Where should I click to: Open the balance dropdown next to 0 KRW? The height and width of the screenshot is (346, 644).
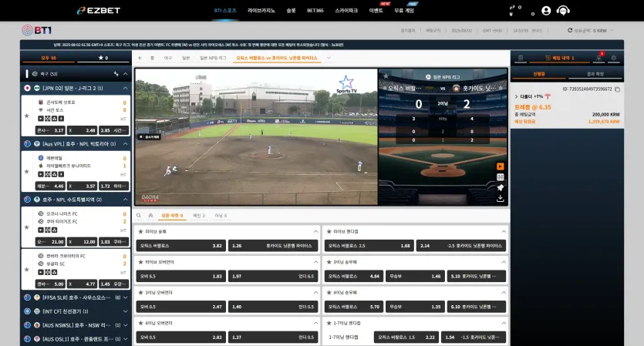click(x=612, y=30)
